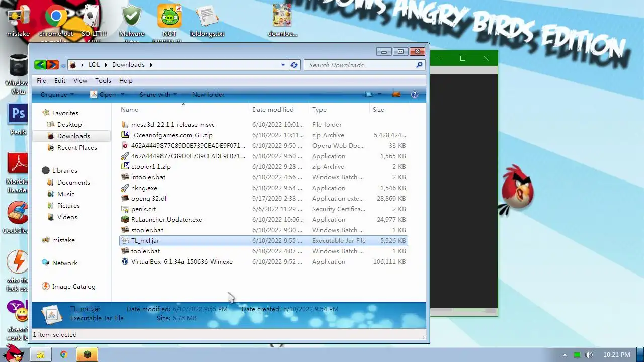Open address bar history dropdown
This screenshot has height=362, width=644.
point(283,65)
